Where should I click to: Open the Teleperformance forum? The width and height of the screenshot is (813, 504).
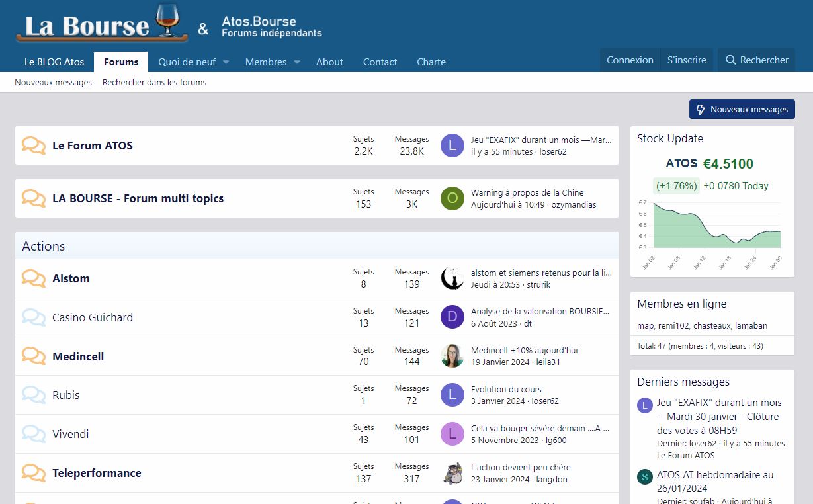(97, 473)
